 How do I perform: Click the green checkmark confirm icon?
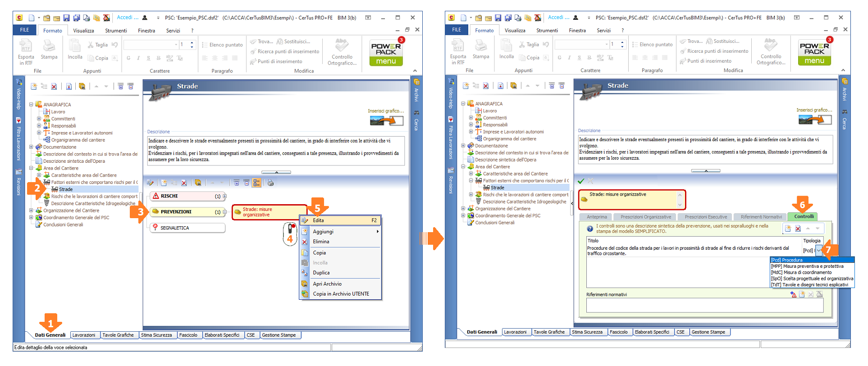(581, 181)
